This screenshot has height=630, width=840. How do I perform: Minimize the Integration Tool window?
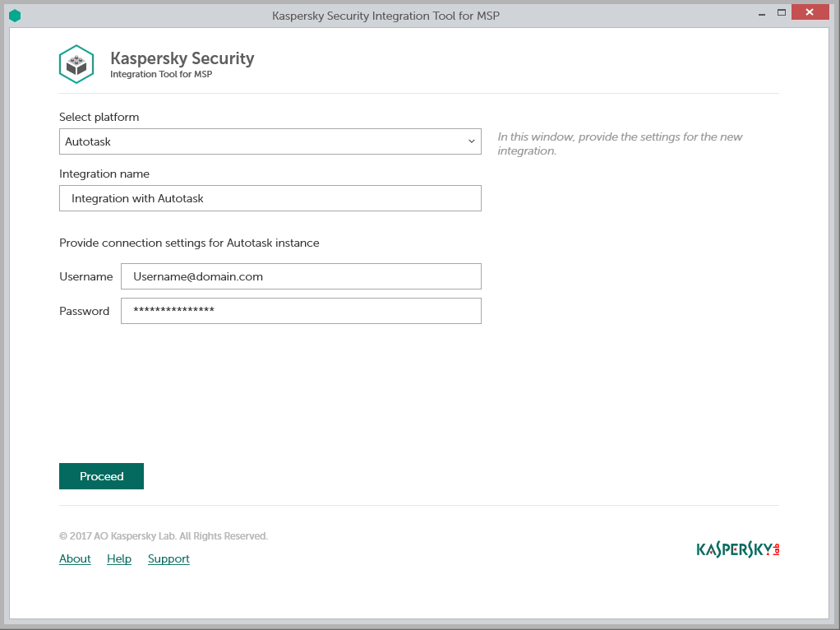click(758, 12)
